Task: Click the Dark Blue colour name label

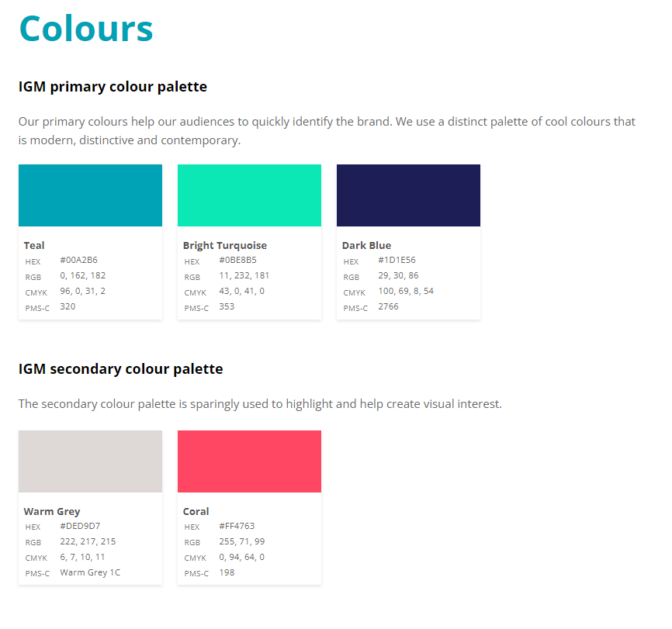Action: [366, 245]
